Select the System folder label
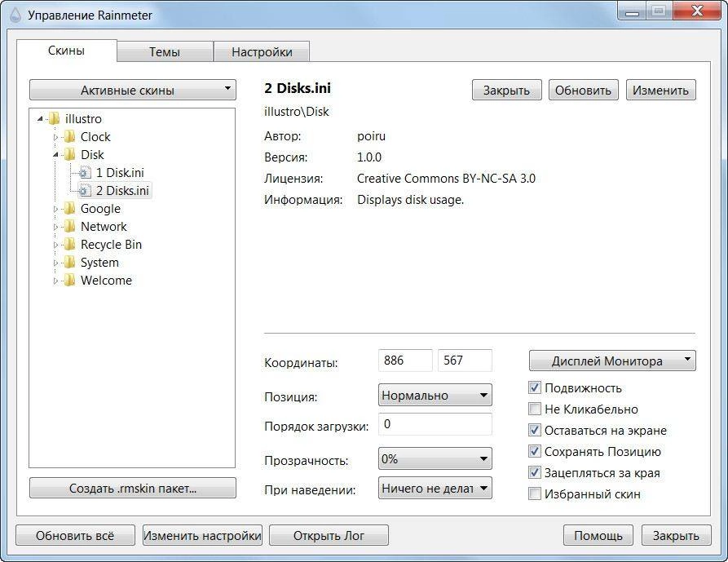The width and height of the screenshot is (728, 562). (99, 263)
